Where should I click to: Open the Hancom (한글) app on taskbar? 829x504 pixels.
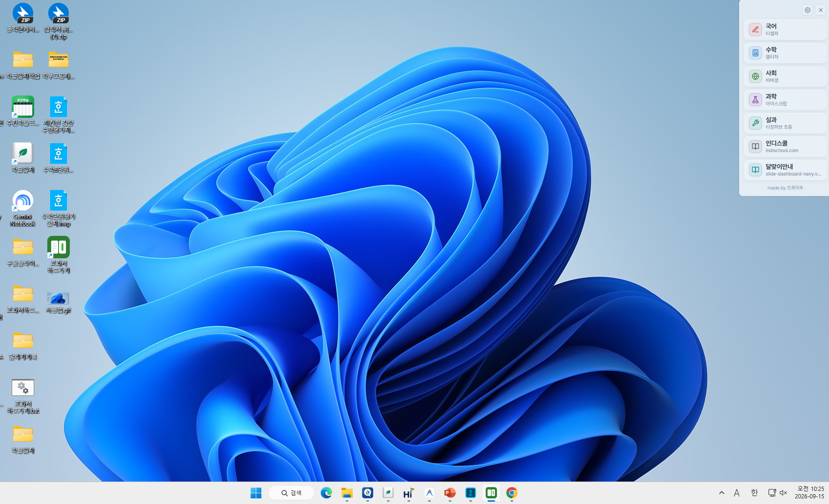click(x=471, y=493)
